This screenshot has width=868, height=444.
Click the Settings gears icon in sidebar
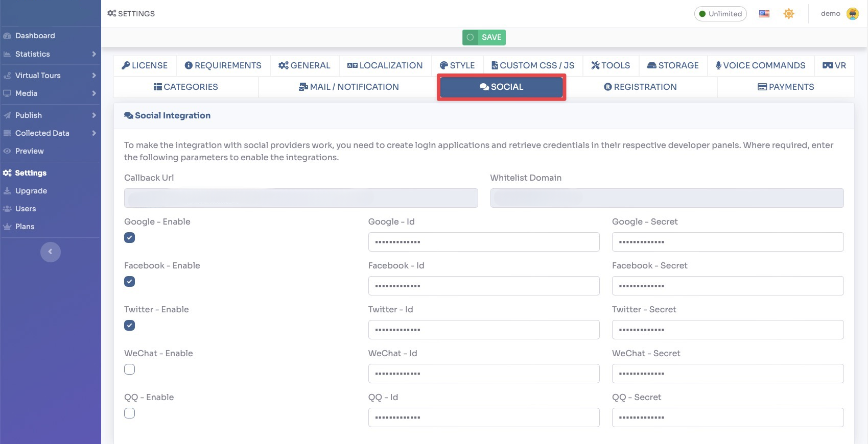tap(7, 173)
